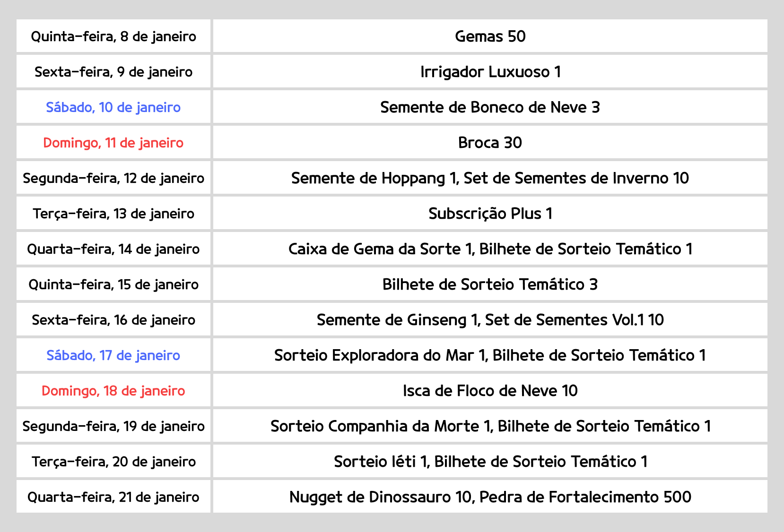This screenshot has height=532, width=784.
Task: Click the blue Sábado, 10 de janeiro date
Action: pyautogui.click(x=113, y=107)
